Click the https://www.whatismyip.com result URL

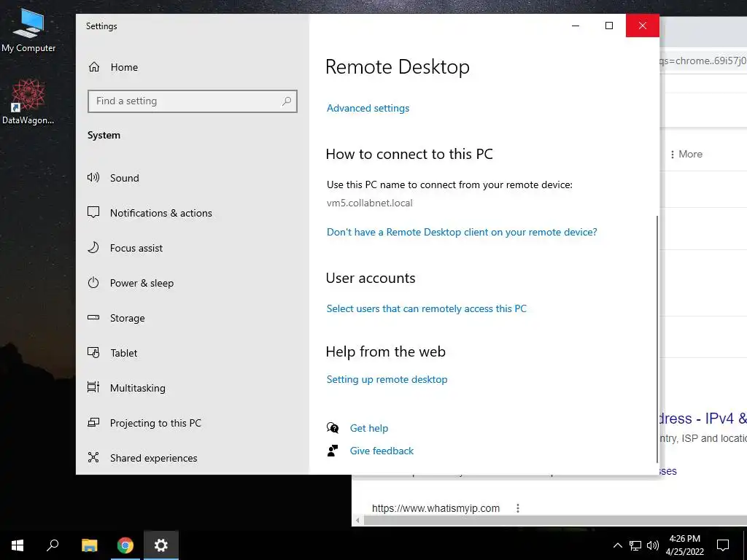point(436,508)
